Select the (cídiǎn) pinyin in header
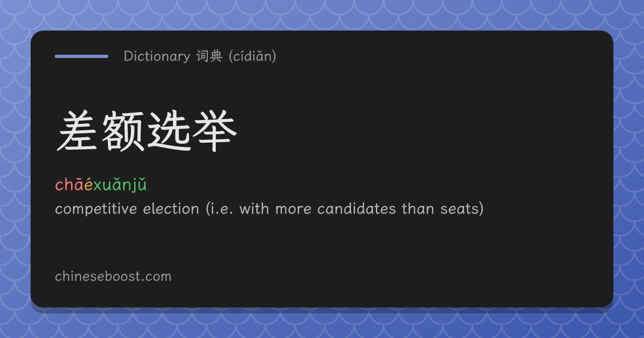This screenshot has height=338, width=644. [252, 56]
